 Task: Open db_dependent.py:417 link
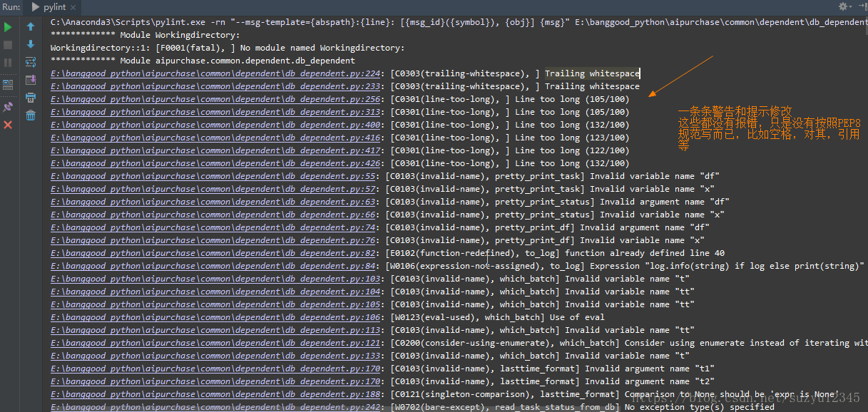[215, 150]
